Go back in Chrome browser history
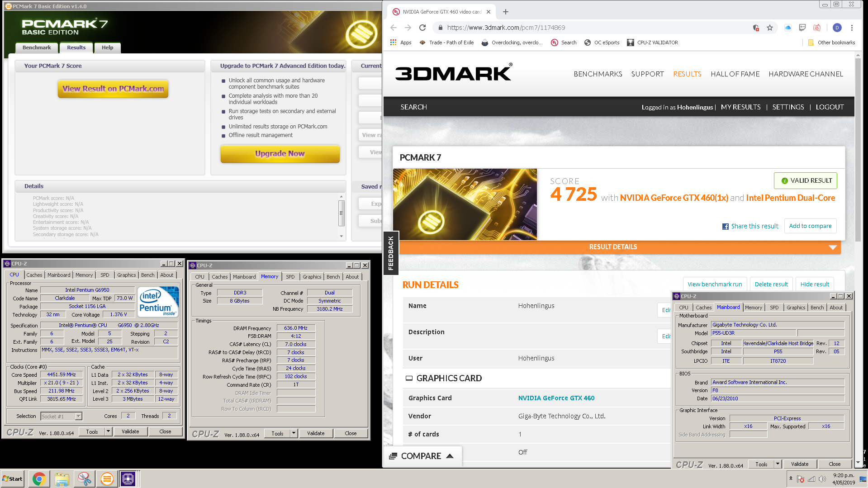 point(394,28)
